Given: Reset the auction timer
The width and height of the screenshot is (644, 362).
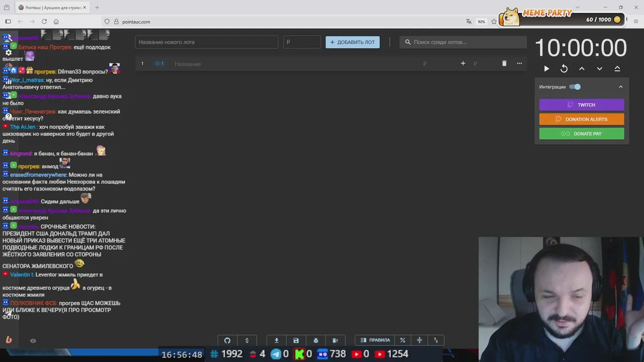Looking at the screenshot, I should 564,68.
